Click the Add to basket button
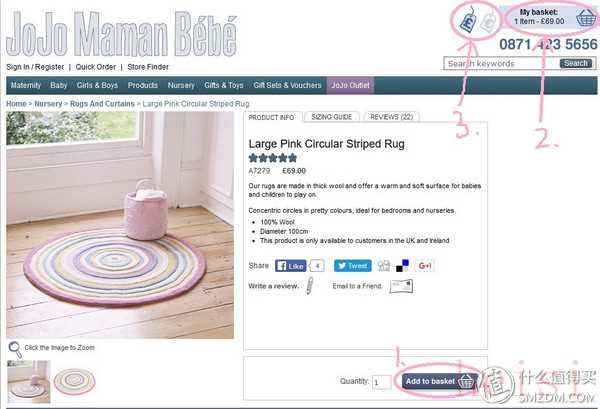Image resolution: width=600 pixels, height=409 pixels. click(x=440, y=381)
